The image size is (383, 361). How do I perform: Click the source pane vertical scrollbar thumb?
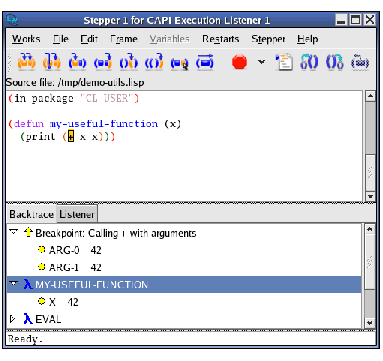[x=370, y=128]
